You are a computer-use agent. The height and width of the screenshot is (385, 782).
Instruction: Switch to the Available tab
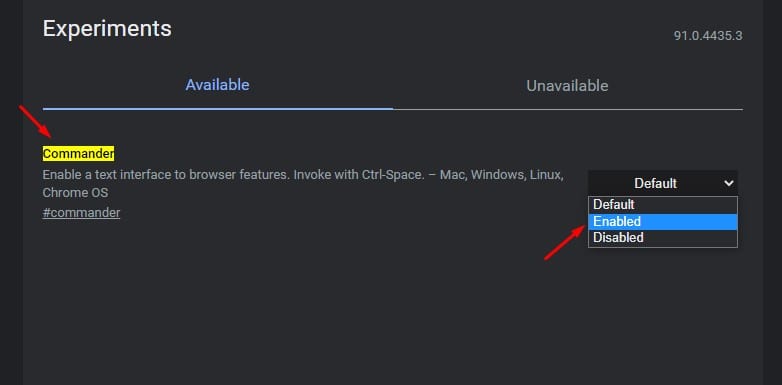217,85
